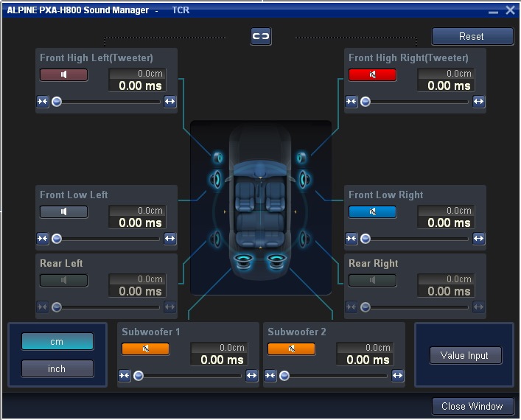521x420 pixels.
Task: Increase Front High Left delay arrow
Action: (169, 102)
